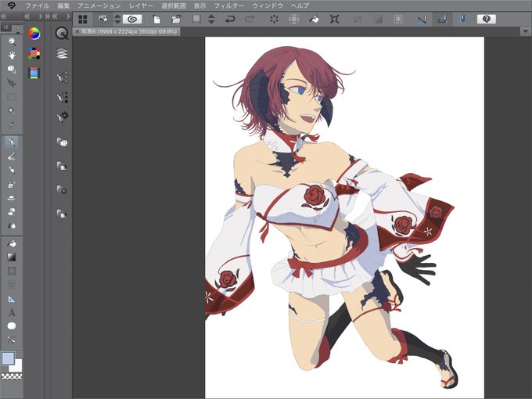Image resolution: width=532 pixels, height=399 pixels.
Task: Select the 写真6 canvas tab
Action: tap(128, 31)
